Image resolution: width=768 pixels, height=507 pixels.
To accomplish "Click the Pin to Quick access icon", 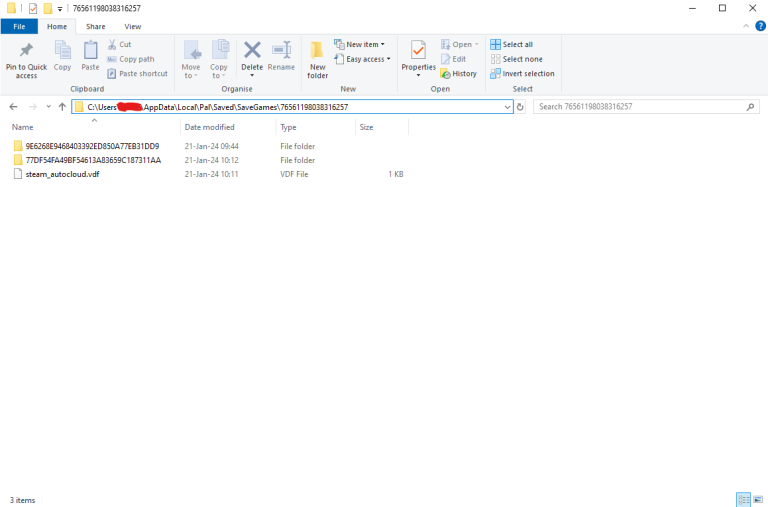I will [26, 58].
